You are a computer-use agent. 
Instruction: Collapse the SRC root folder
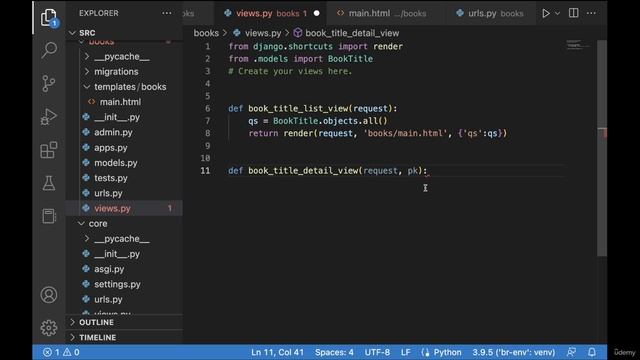[73, 33]
